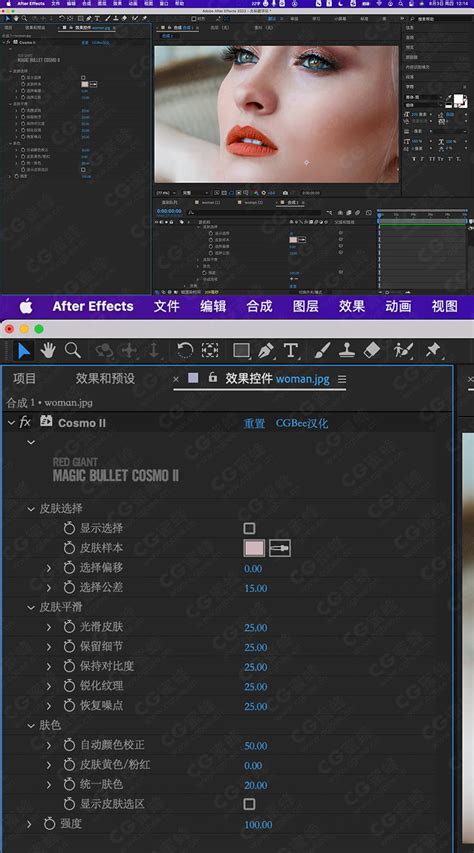Select the Type tool in enlarged toolbar
474x853 pixels.
tap(291, 351)
